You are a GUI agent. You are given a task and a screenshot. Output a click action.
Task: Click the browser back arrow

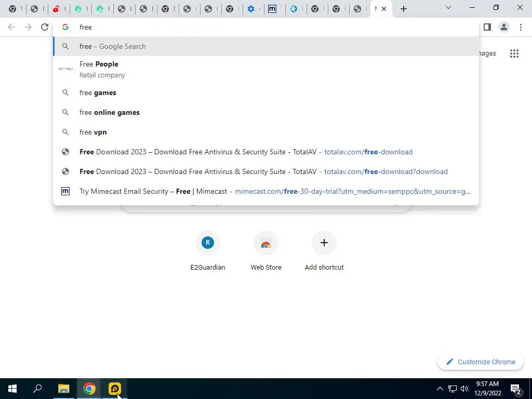point(11,27)
